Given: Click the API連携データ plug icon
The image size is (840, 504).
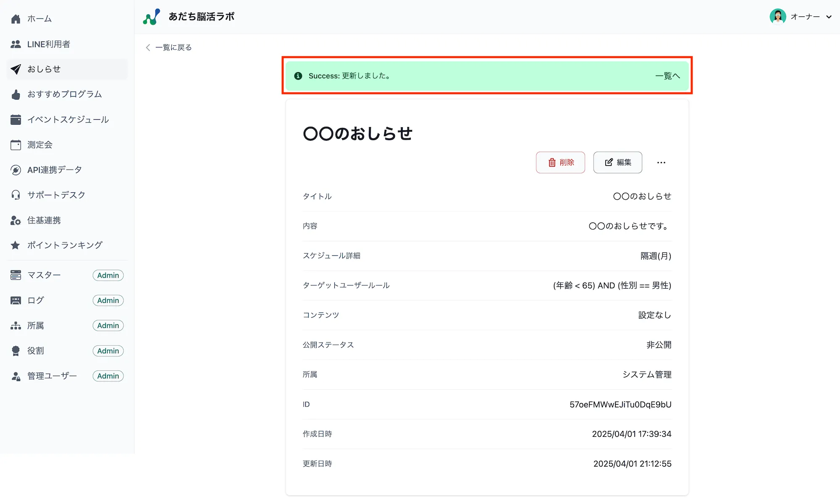Looking at the screenshot, I should click(x=16, y=170).
